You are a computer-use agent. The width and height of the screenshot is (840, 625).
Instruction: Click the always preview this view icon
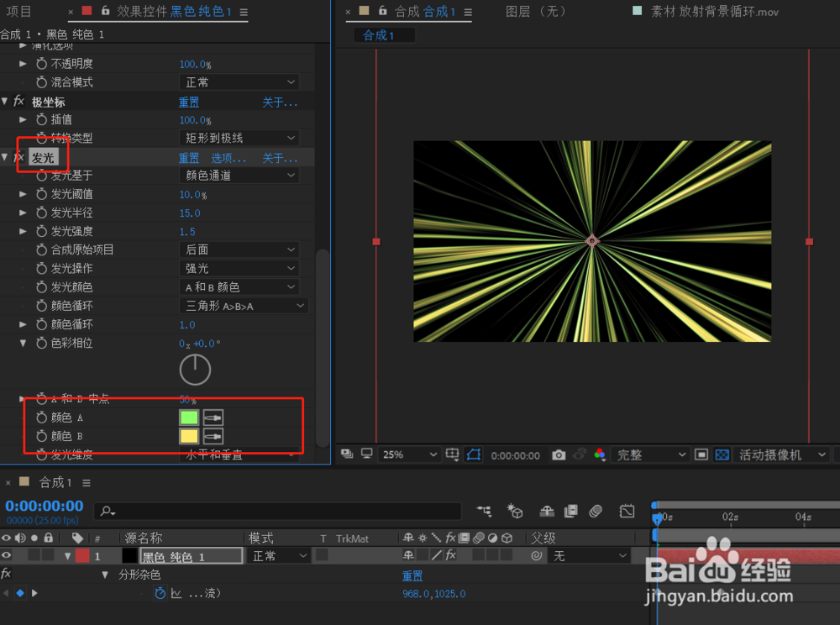point(347,454)
